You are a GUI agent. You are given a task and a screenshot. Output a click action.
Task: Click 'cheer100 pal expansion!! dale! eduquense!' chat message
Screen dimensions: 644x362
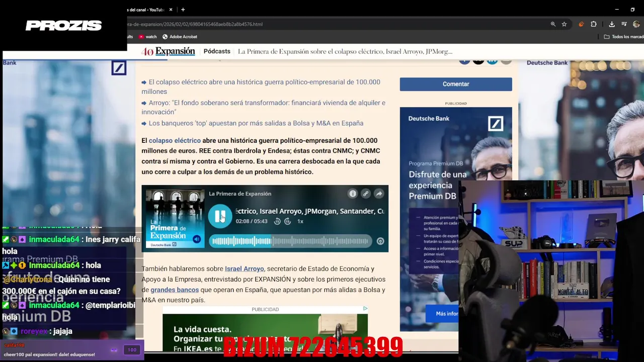[49, 354]
